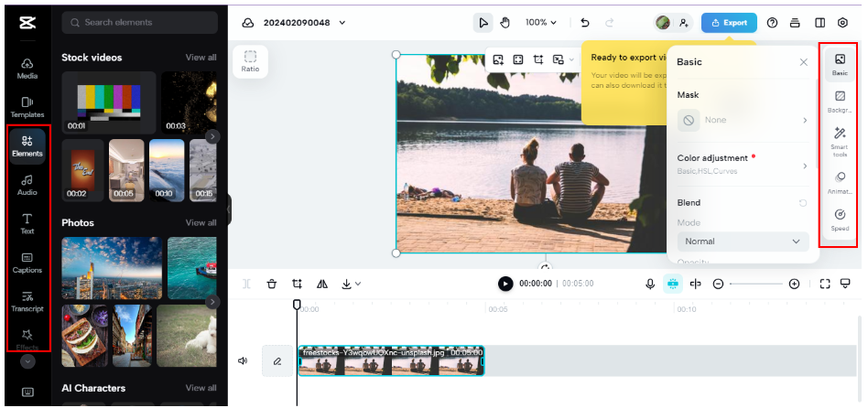Click the Export button

click(729, 23)
